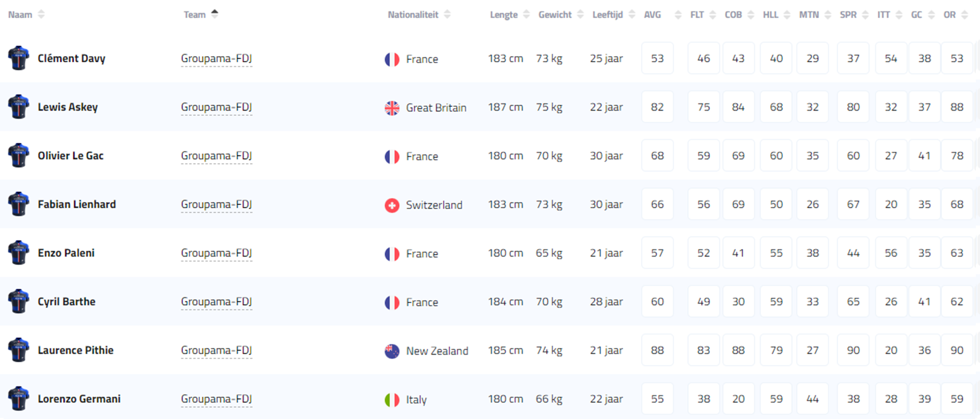Click Lewis Askey's team jersey icon
The width and height of the screenshot is (980, 419).
[18, 107]
